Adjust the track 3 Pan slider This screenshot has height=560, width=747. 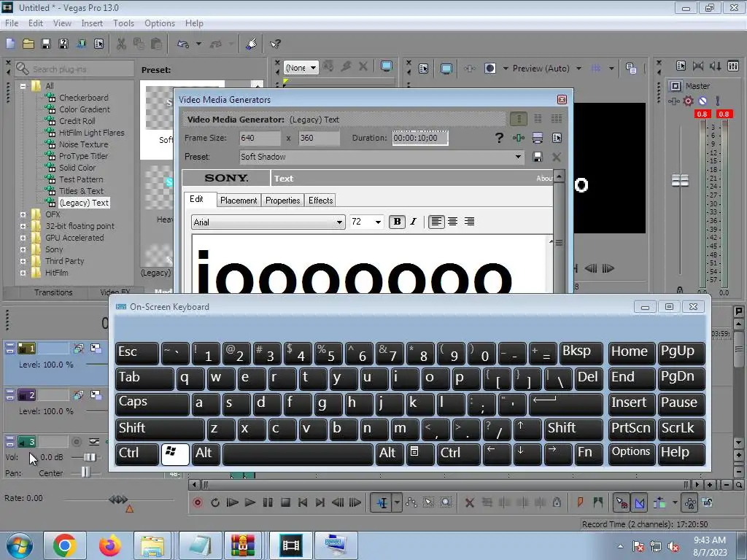pyautogui.click(x=85, y=472)
